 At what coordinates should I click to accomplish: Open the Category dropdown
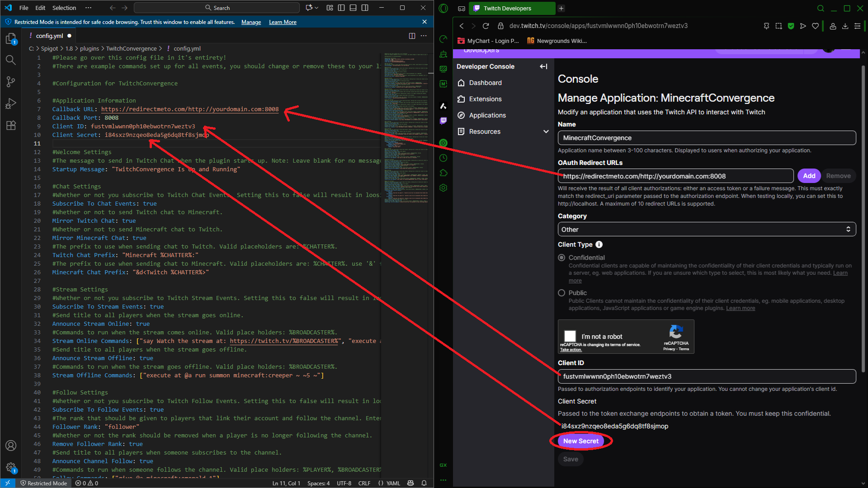tap(707, 230)
